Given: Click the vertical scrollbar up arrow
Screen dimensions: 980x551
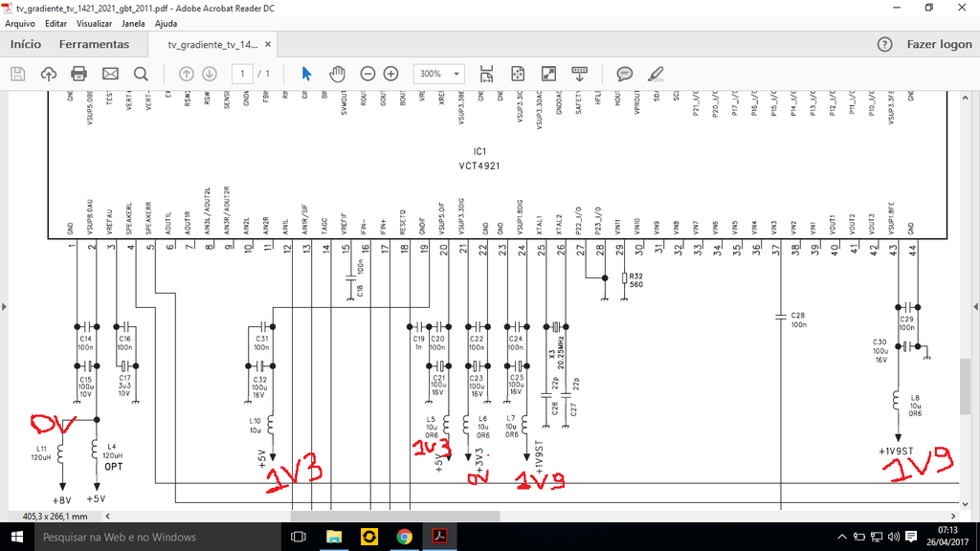Looking at the screenshot, I should 965,99.
